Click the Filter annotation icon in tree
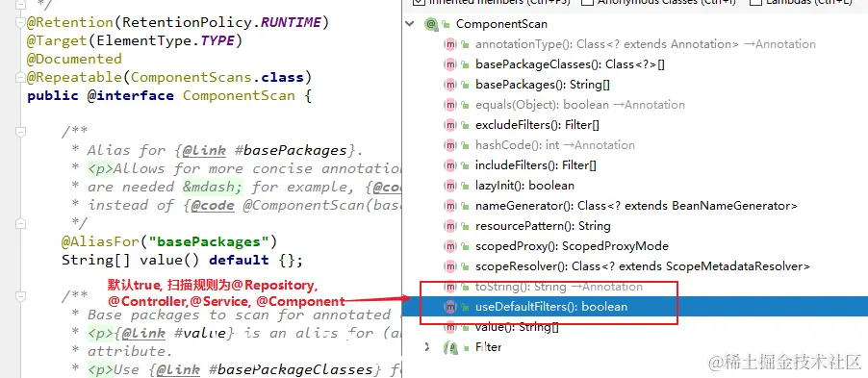The width and height of the screenshot is (868, 378). [x=450, y=347]
